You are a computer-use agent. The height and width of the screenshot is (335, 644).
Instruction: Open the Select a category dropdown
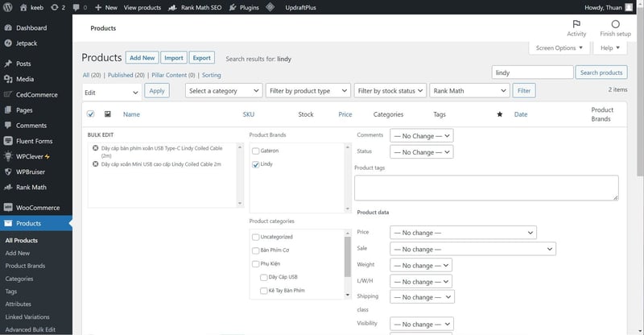tap(224, 91)
